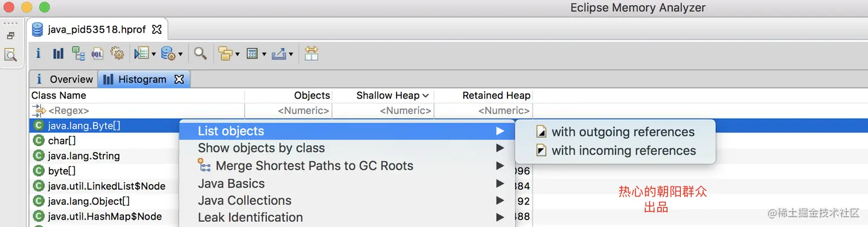
Task: Open the dominator tree toolbar icon
Action: tap(78, 53)
